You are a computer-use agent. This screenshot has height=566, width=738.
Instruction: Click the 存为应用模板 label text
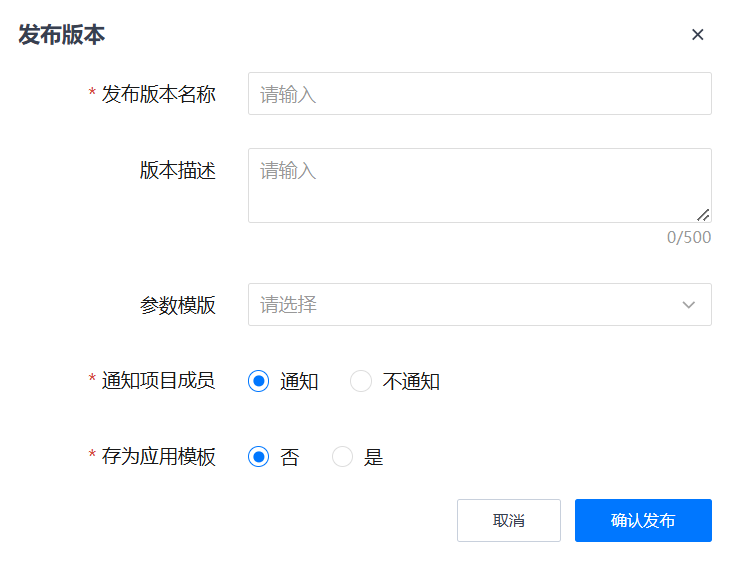pyautogui.click(x=159, y=457)
